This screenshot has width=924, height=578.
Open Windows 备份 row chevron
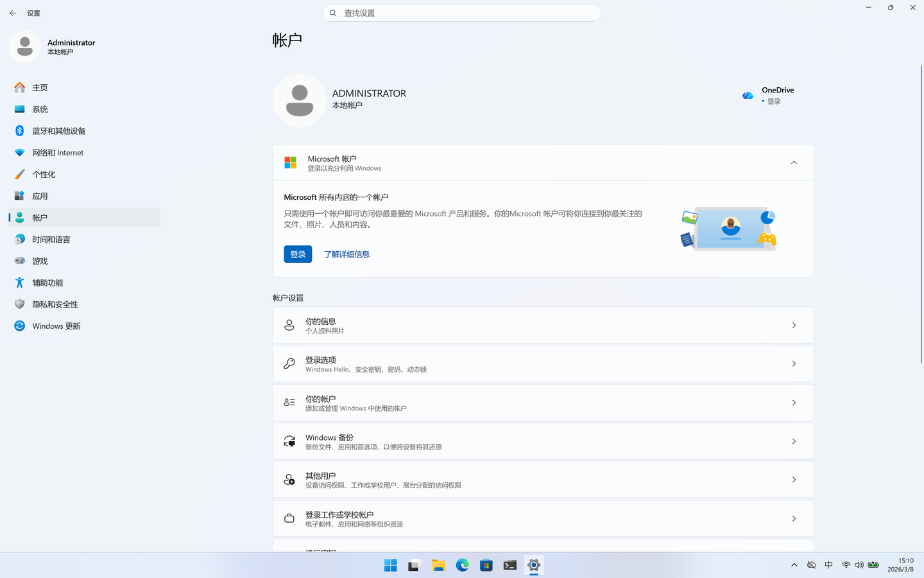coord(794,441)
